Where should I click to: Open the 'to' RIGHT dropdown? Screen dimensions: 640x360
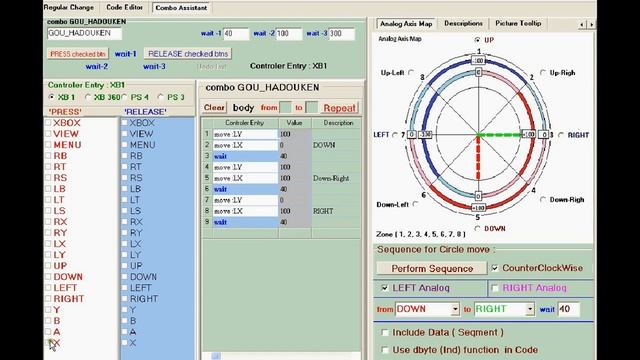pos(530,309)
